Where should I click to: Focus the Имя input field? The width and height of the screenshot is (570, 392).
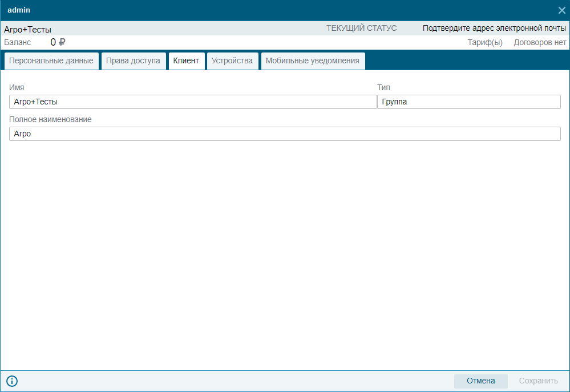193,102
